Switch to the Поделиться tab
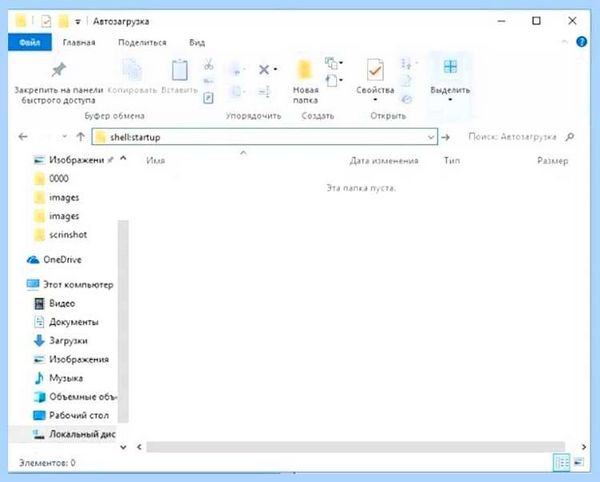600x482 pixels. coord(142,42)
